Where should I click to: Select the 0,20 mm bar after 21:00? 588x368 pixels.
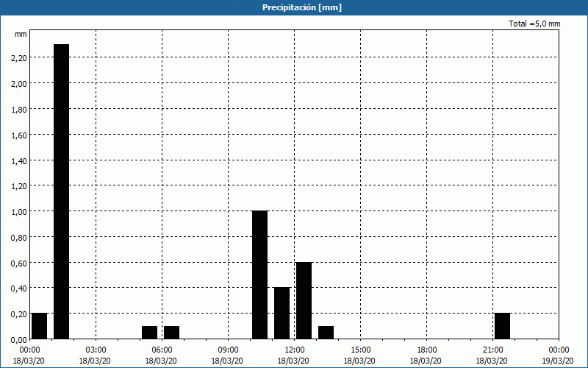click(x=503, y=326)
